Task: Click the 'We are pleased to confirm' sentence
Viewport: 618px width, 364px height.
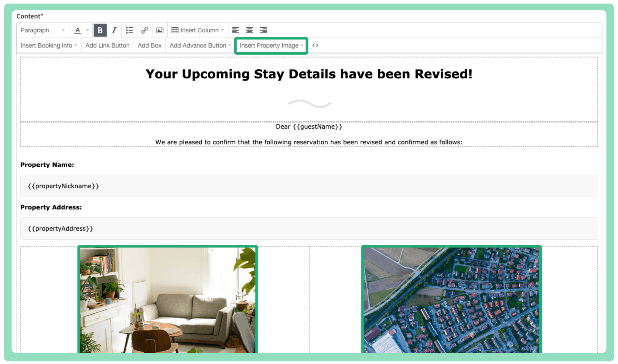Action: [x=309, y=142]
